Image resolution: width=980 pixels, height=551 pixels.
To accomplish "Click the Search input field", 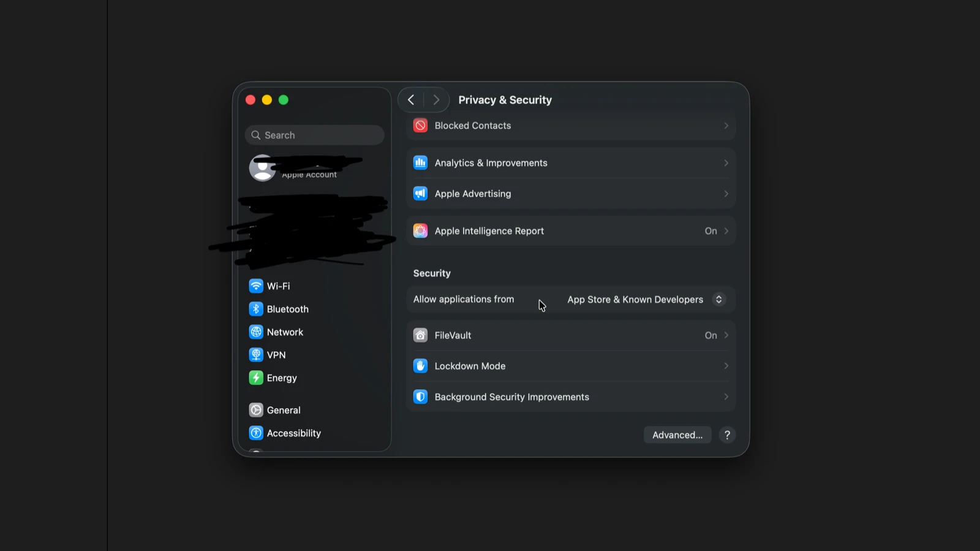I will click(x=315, y=135).
